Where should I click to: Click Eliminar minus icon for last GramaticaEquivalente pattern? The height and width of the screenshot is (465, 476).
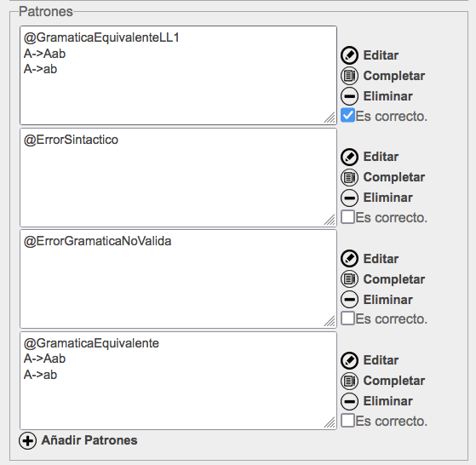(349, 401)
